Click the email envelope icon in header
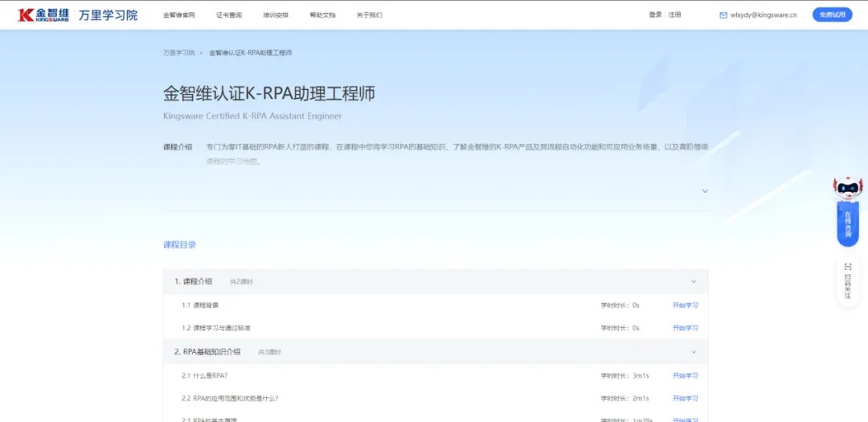 coord(723,15)
